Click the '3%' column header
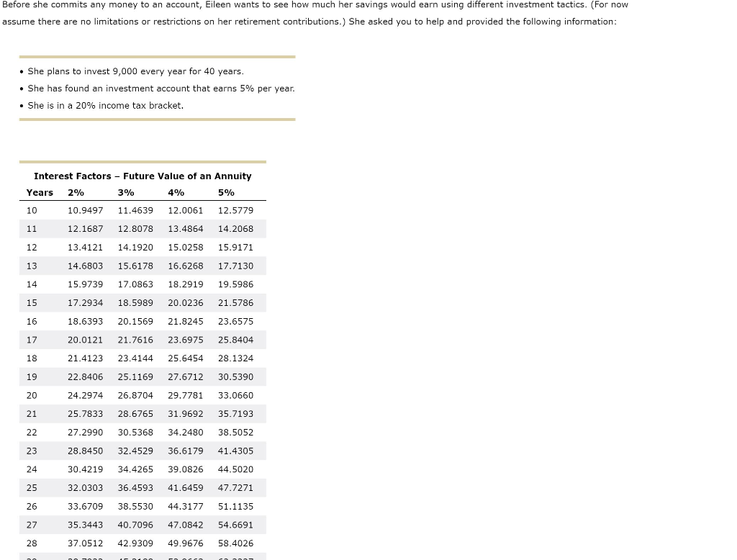This screenshot has width=737, height=560. [126, 193]
